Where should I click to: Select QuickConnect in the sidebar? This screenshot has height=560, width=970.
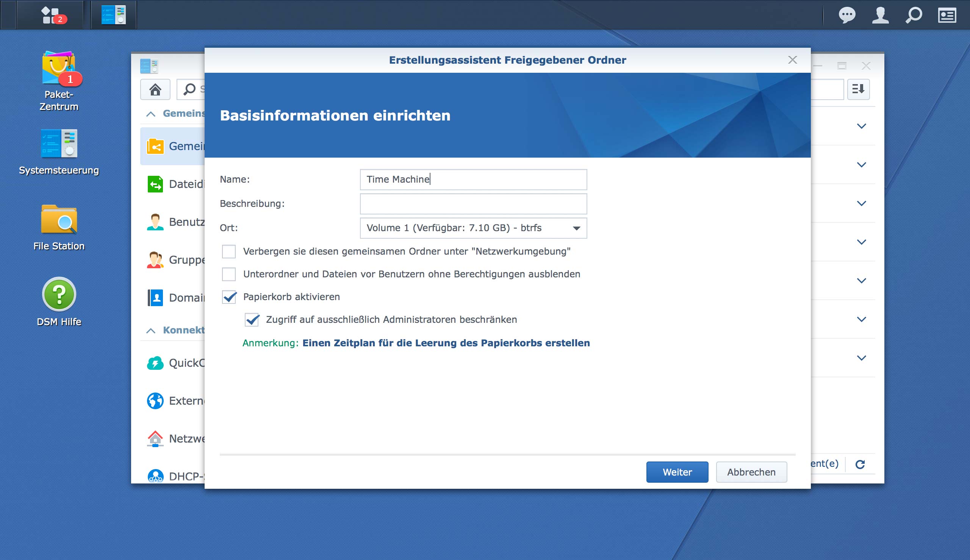(172, 363)
